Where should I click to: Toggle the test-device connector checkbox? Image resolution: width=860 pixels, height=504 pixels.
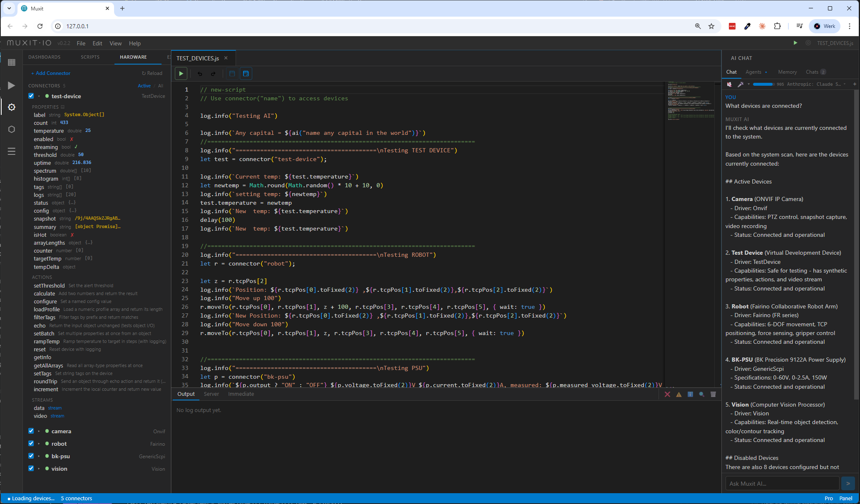31,96
